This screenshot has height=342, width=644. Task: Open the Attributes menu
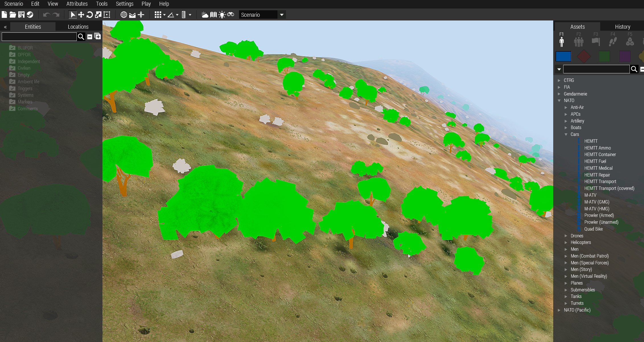(x=77, y=4)
